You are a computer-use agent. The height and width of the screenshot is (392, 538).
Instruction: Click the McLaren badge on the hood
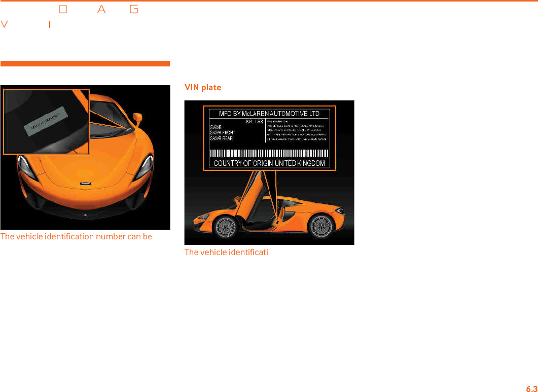[85, 184]
